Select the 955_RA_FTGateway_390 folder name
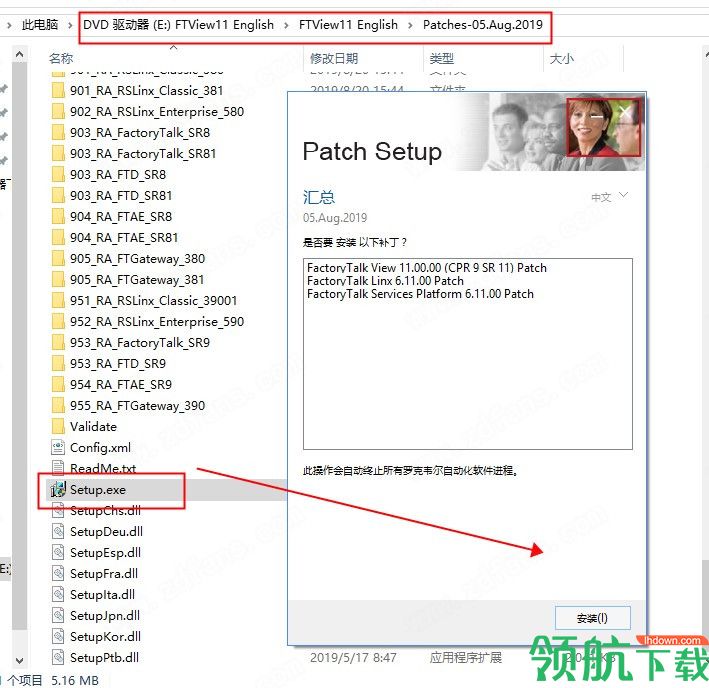The width and height of the screenshot is (709, 688). [137, 405]
